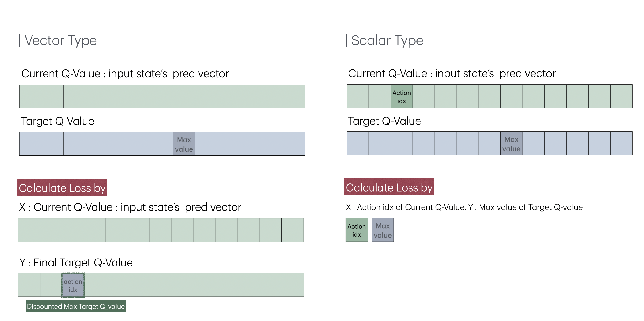This screenshot has height=321, width=644.
Task: Select the Max value cell under Vector Type
Action: coord(184,144)
